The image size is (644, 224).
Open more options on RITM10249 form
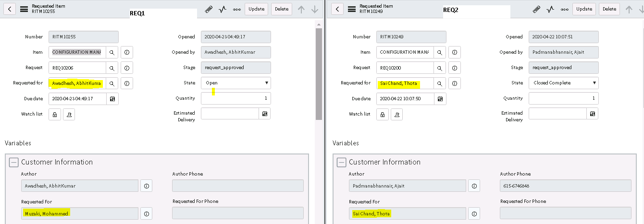pyautogui.click(x=564, y=9)
